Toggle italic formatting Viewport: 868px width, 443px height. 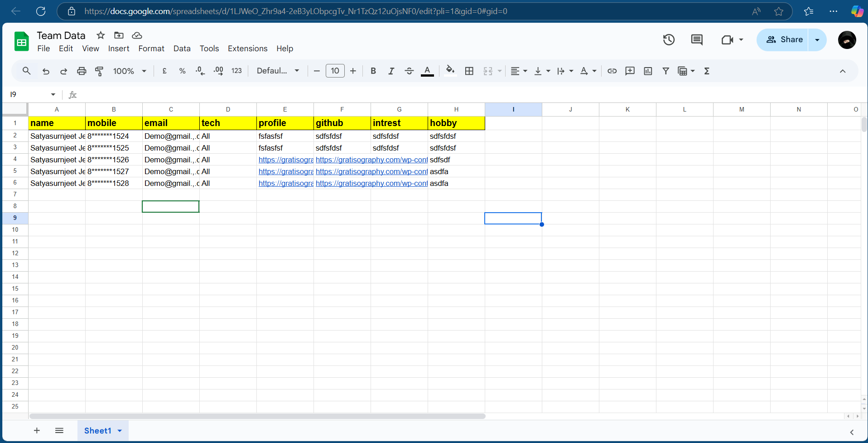[x=391, y=71]
